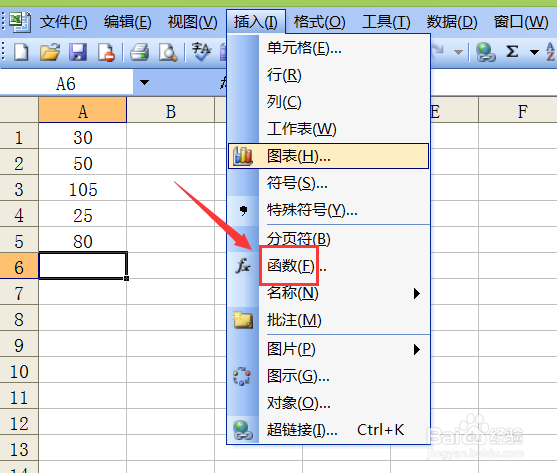Open the 格式(O) menu
This screenshot has height=473, width=557.
pos(319,22)
